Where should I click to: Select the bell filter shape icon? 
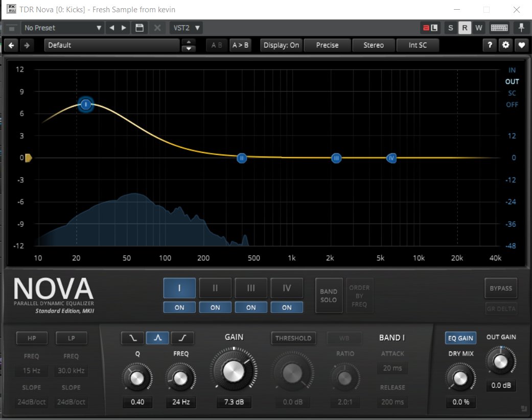click(157, 338)
